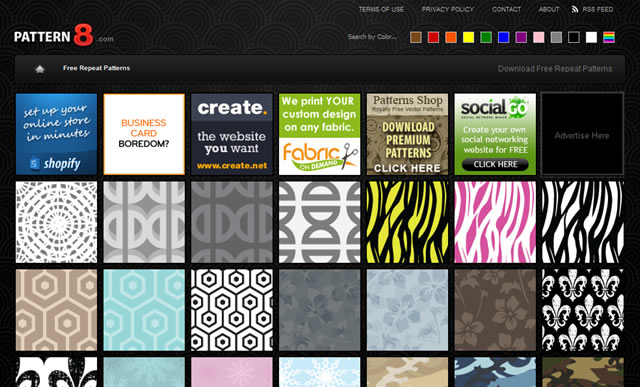Open the large white-on-black fleur-de-lis pattern
Image resolution: width=640 pixels, height=387 pixels.
(x=56, y=372)
